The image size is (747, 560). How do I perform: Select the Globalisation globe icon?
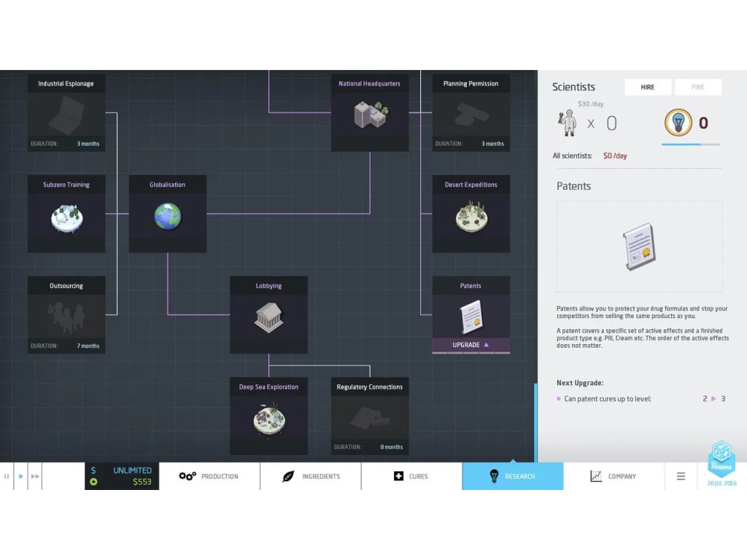(167, 217)
